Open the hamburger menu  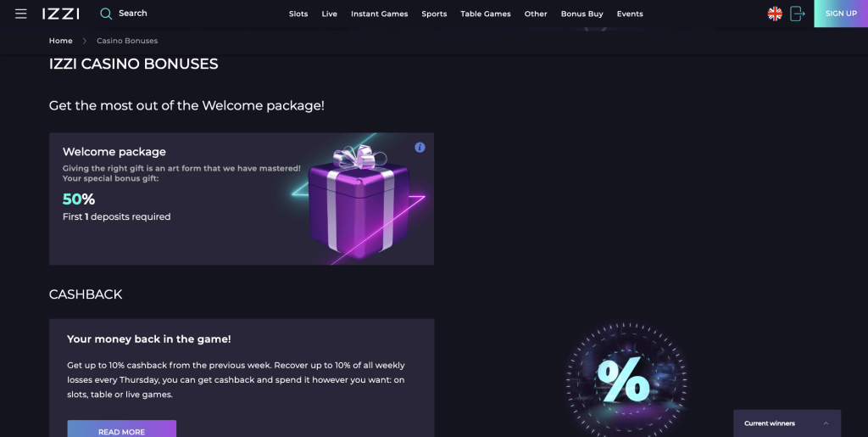tap(21, 14)
